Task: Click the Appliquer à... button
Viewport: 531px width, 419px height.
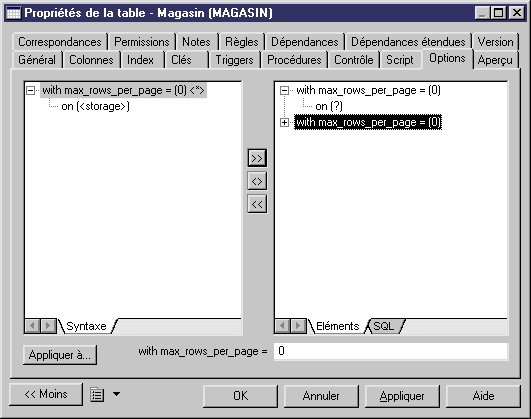Action: click(x=60, y=355)
